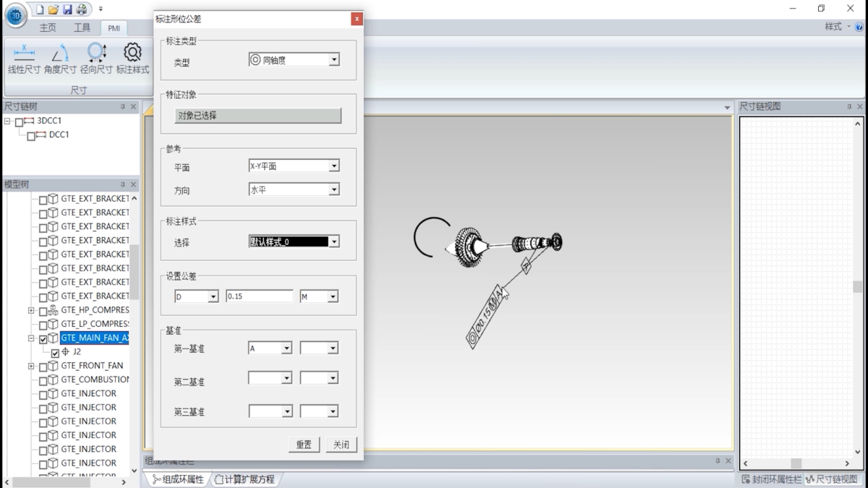
Task: Click the 对象已选择 button
Action: tap(258, 116)
